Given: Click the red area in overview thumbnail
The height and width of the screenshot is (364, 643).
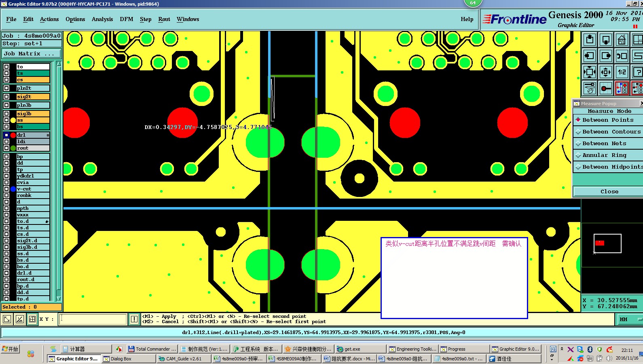Looking at the screenshot, I should pyautogui.click(x=600, y=243).
